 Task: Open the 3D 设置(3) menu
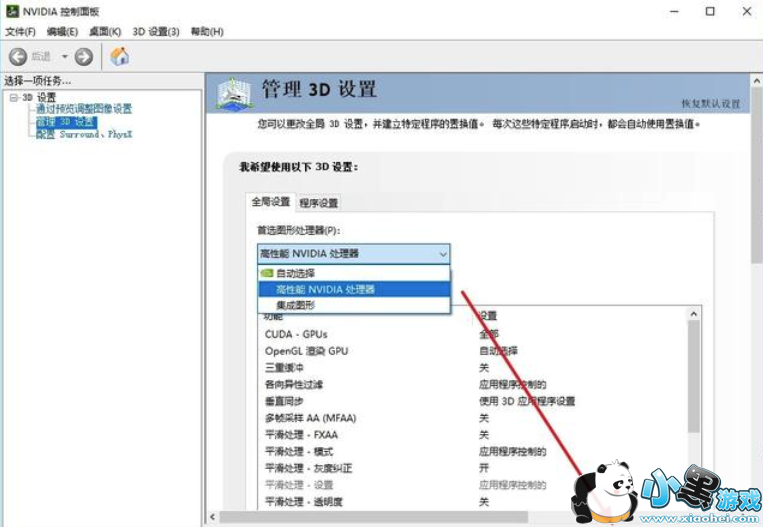click(x=156, y=32)
